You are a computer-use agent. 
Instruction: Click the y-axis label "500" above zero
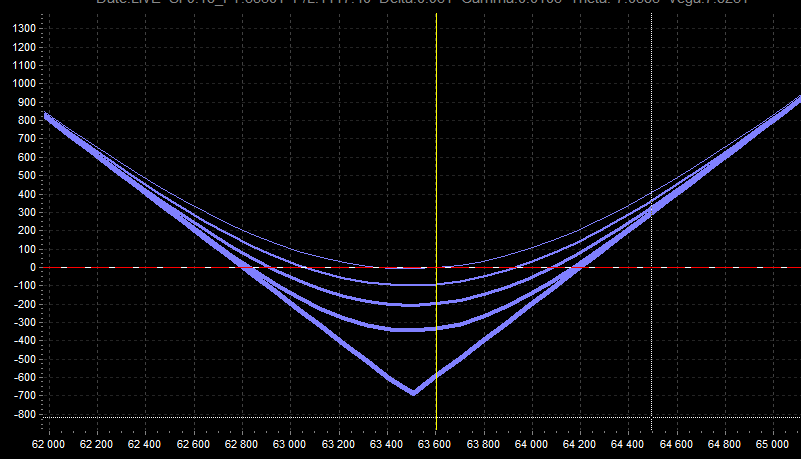click(x=27, y=175)
